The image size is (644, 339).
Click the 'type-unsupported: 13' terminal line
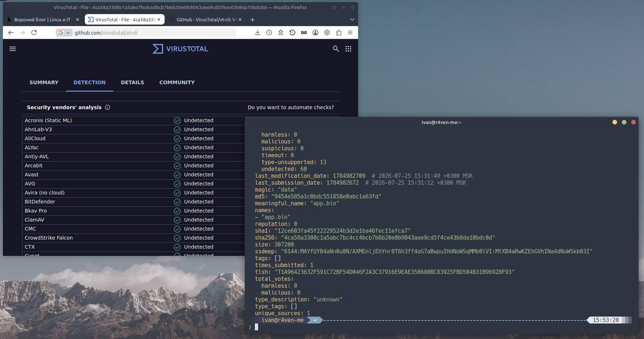coord(294,162)
